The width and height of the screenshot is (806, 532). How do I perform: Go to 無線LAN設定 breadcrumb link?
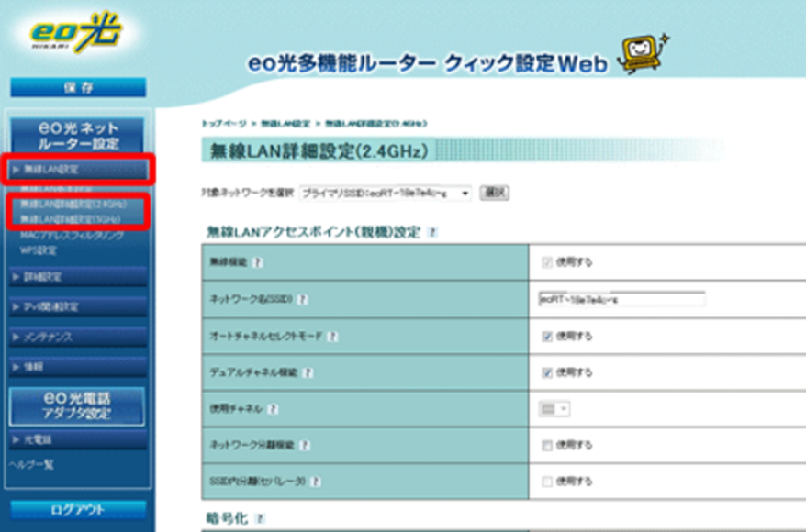285,124
